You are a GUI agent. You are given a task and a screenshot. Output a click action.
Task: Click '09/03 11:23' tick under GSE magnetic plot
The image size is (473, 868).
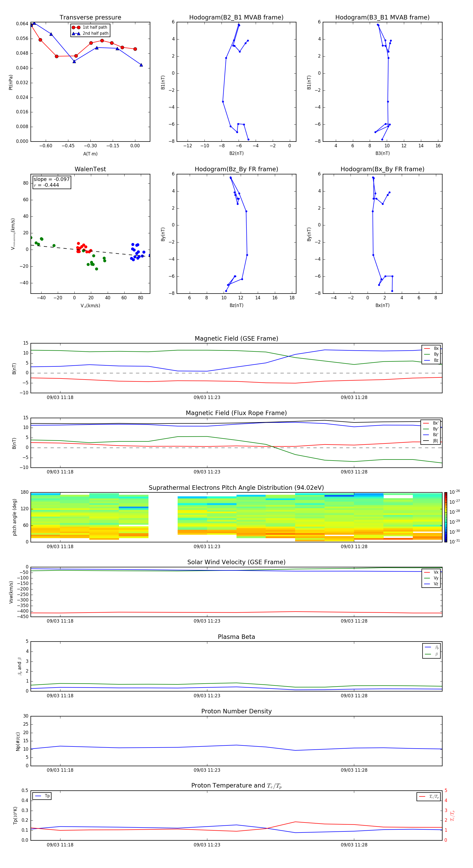pos(207,397)
